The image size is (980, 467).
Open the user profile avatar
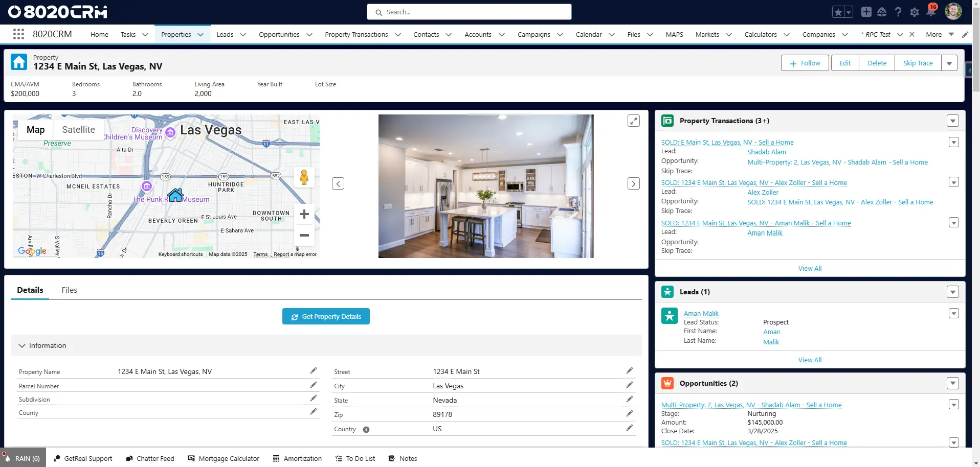tap(953, 11)
